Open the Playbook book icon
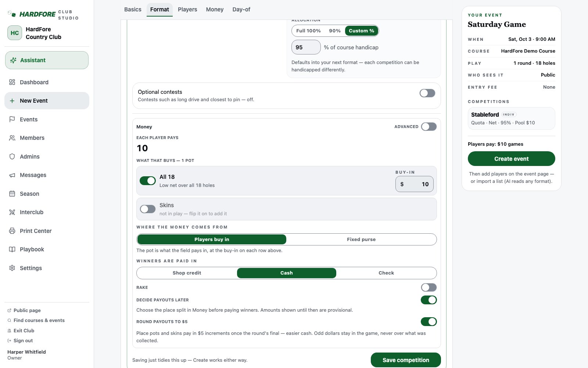The height and width of the screenshot is (368, 588). [12, 250]
